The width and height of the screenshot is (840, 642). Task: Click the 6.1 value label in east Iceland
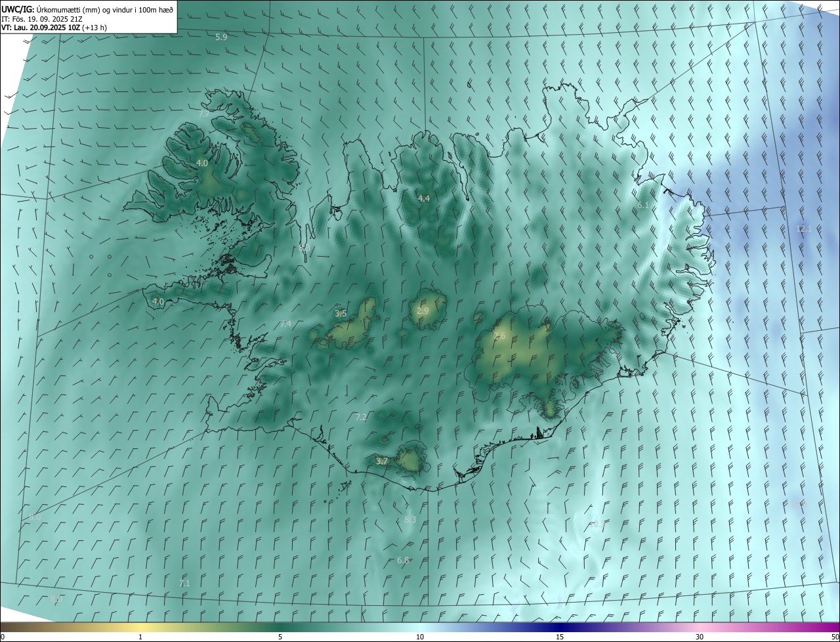click(x=643, y=205)
